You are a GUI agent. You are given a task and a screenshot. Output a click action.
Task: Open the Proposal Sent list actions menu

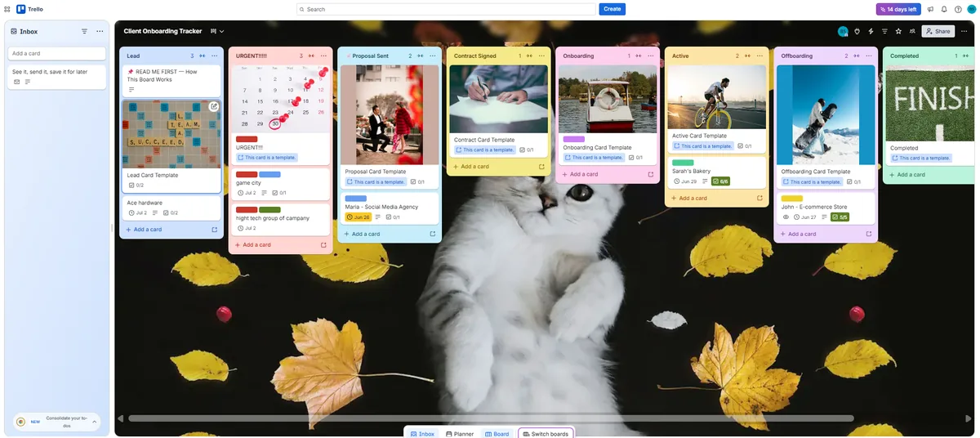coord(433,56)
